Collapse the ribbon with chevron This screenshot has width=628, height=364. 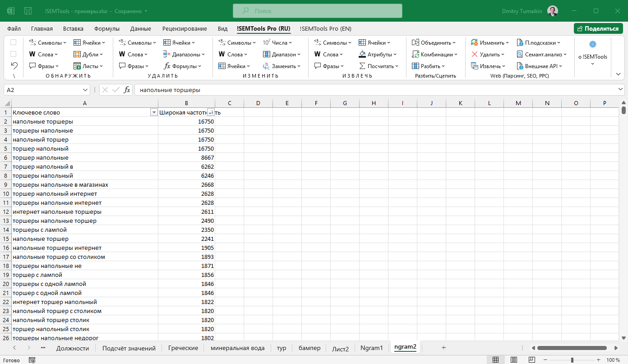618,74
